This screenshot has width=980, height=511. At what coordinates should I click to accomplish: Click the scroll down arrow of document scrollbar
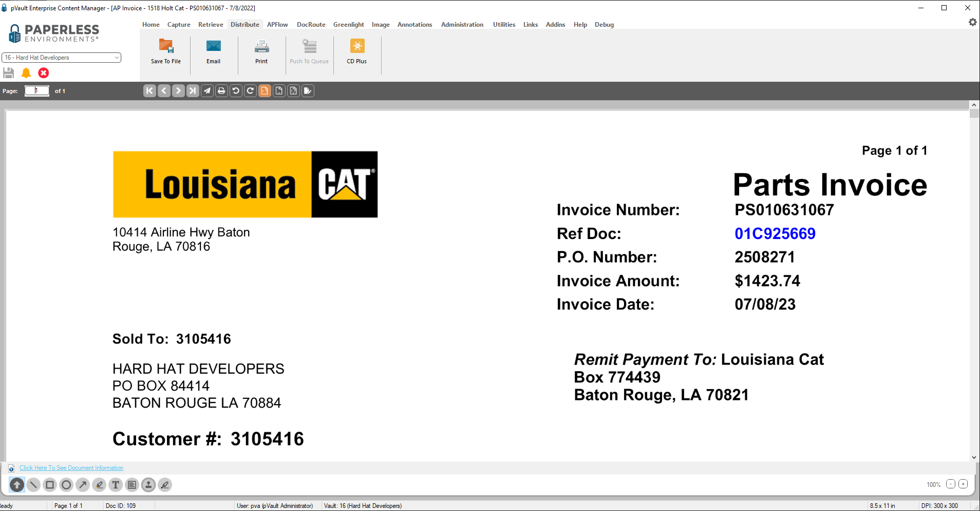click(x=974, y=457)
